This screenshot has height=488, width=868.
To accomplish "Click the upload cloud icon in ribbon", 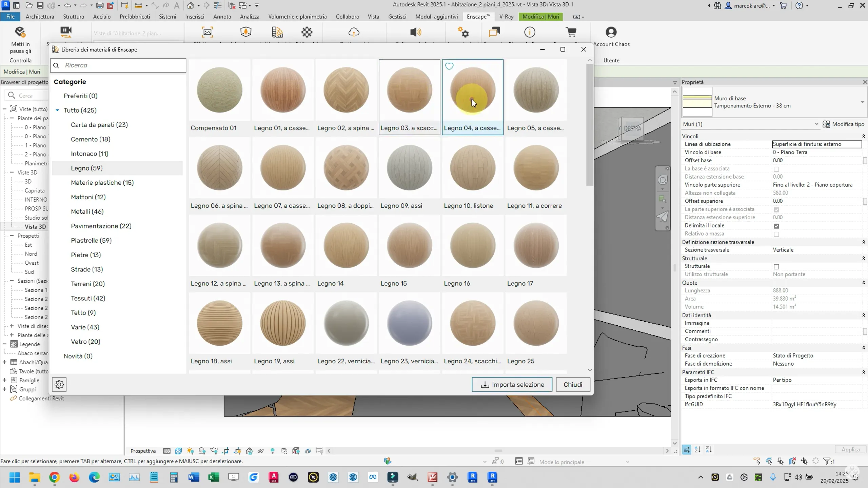I will pyautogui.click(x=354, y=32).
